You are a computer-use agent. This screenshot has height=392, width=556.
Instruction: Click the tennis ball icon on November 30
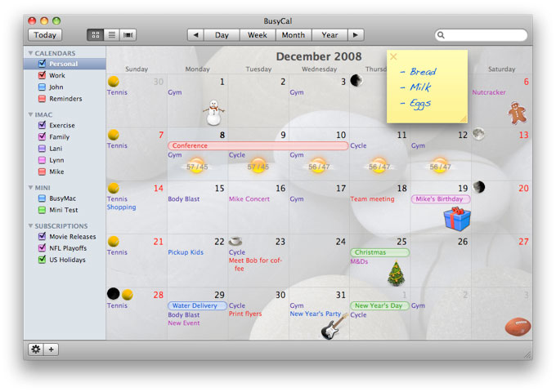[x=114, y=82]
